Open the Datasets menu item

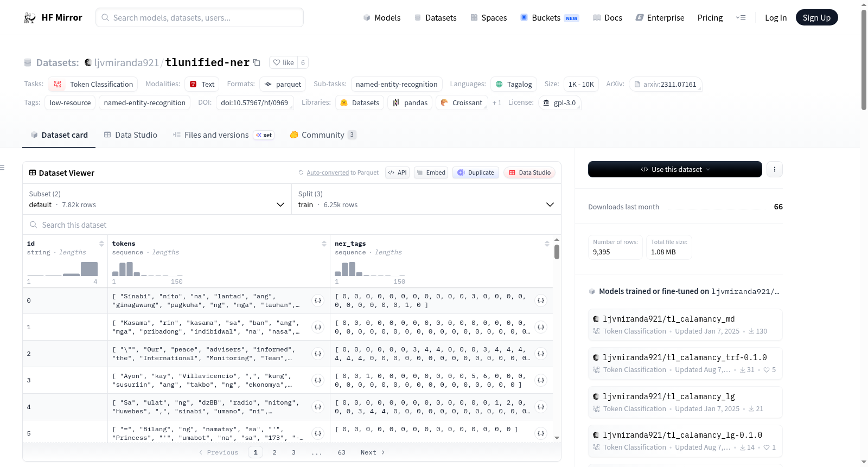(x=435, y=18)
